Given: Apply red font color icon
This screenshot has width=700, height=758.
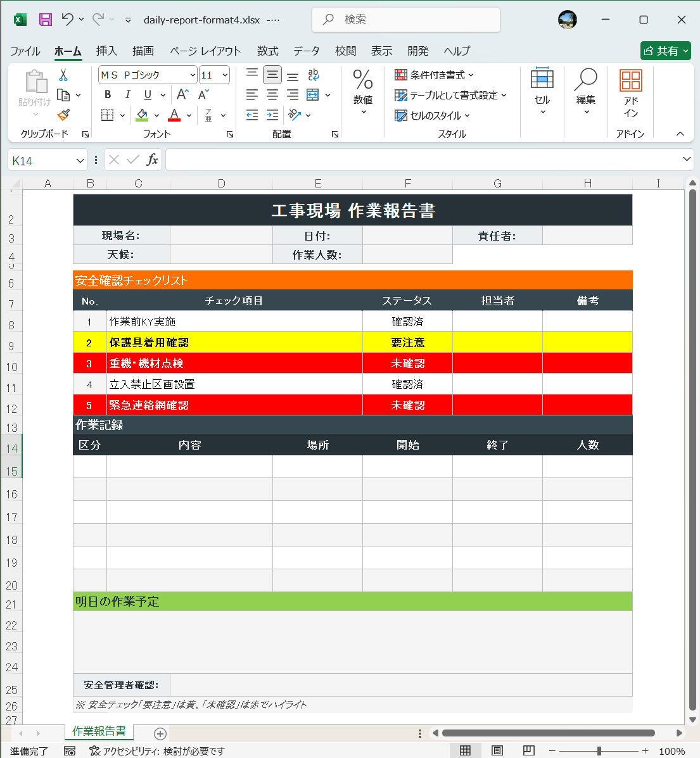Looking at the screenshot, I should click(174, 115).
